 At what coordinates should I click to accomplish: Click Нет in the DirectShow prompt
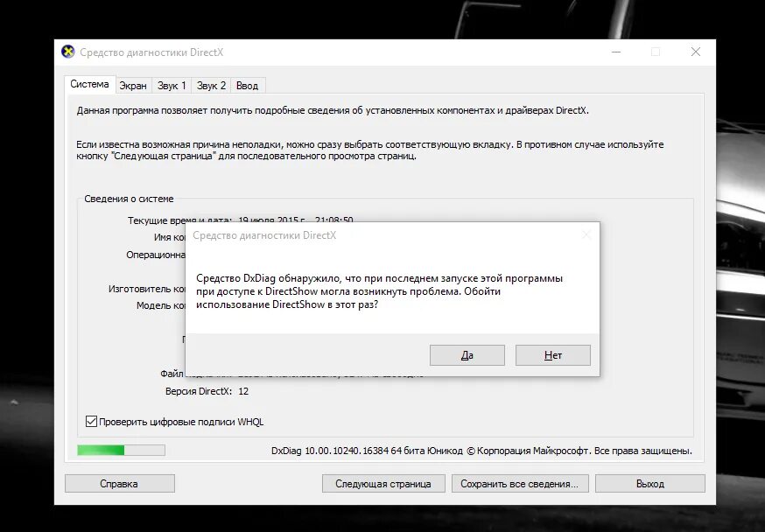(x=553, y=355)
